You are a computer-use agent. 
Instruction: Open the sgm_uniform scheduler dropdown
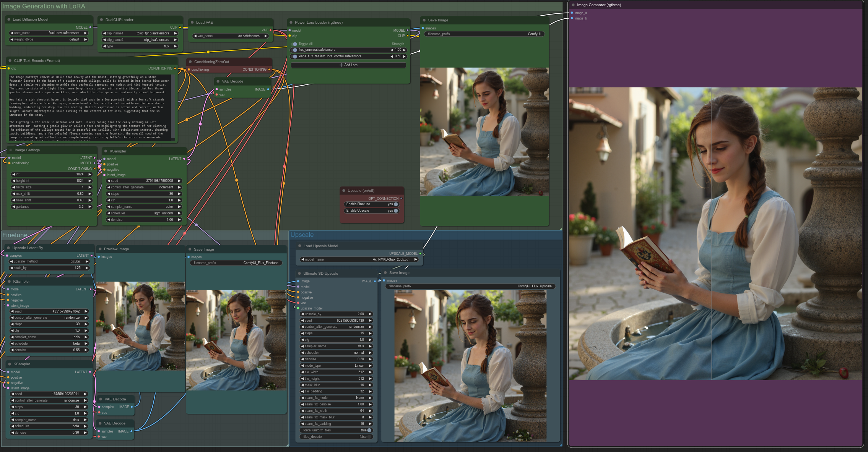coord(144,213)
